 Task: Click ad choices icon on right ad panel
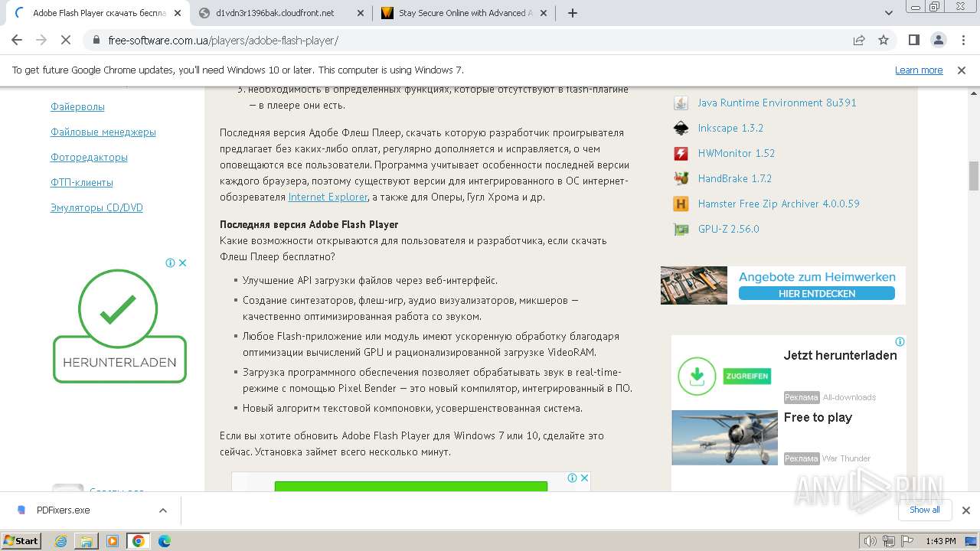(900, 341)
